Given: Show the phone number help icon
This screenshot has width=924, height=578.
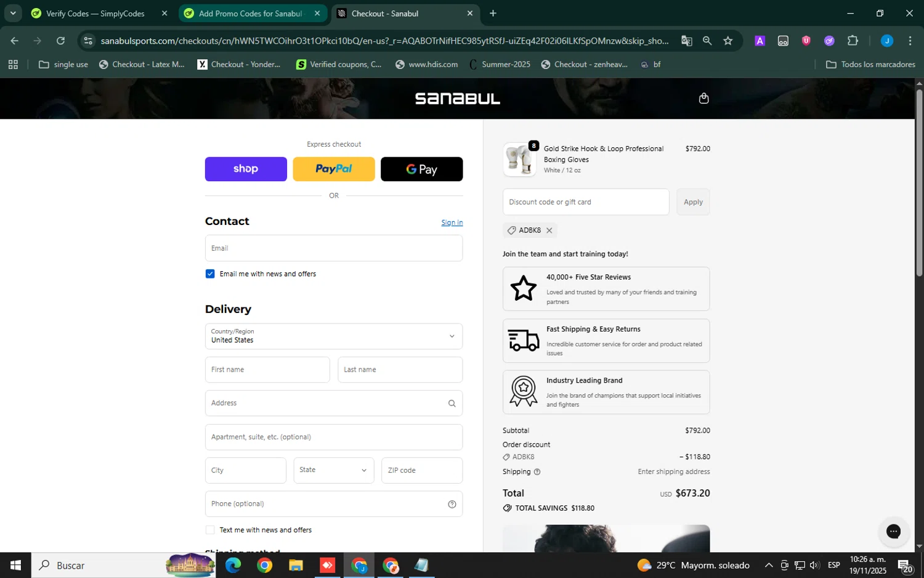Looking at the screenshot, I should point(452,504).
